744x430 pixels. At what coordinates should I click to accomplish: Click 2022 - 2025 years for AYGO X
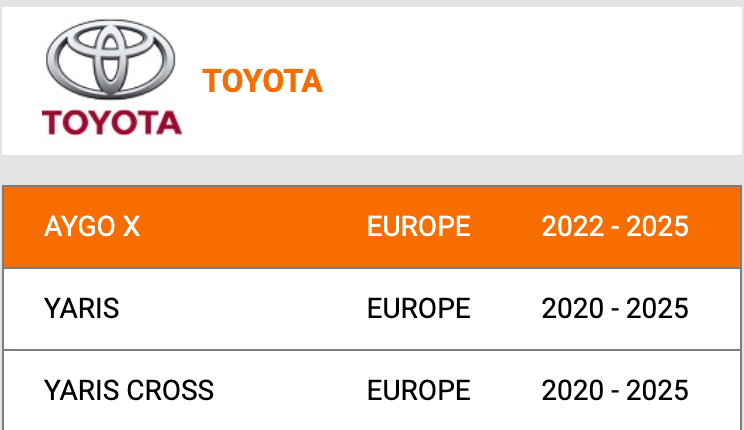615,226
